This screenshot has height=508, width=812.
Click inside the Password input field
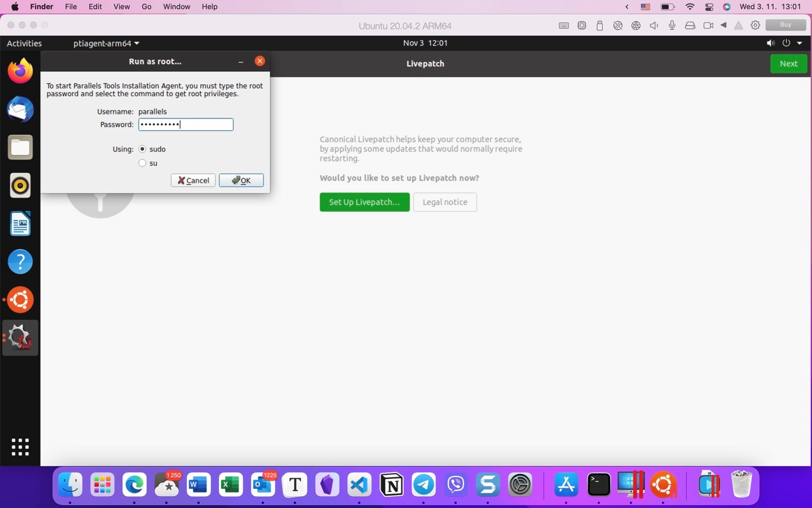186,124
